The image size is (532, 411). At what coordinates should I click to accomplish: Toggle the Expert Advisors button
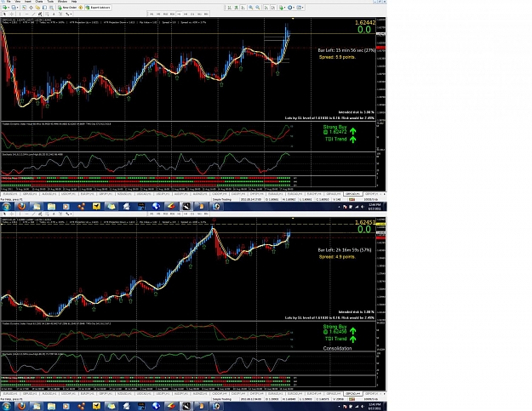[x=98, y=8]
